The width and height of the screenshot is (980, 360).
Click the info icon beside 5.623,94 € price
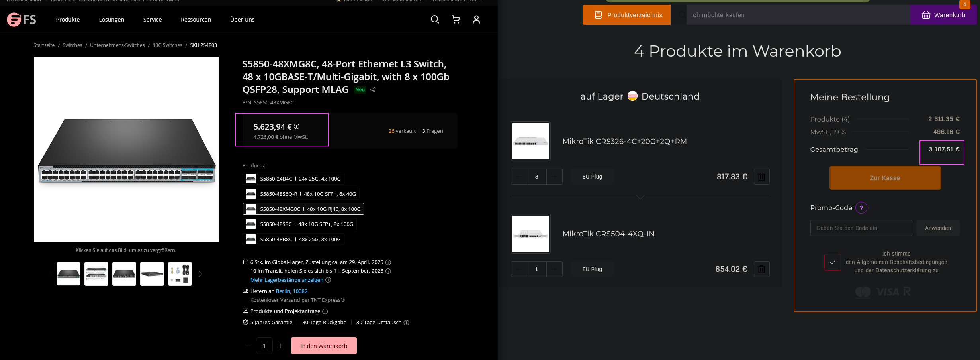click(297, 126)
